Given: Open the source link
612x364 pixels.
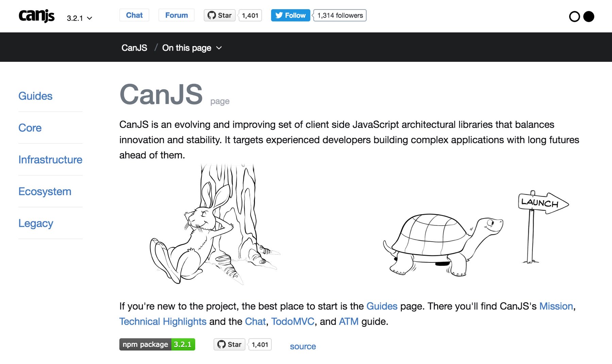Looking at the screenshot, I should (303, 346).
